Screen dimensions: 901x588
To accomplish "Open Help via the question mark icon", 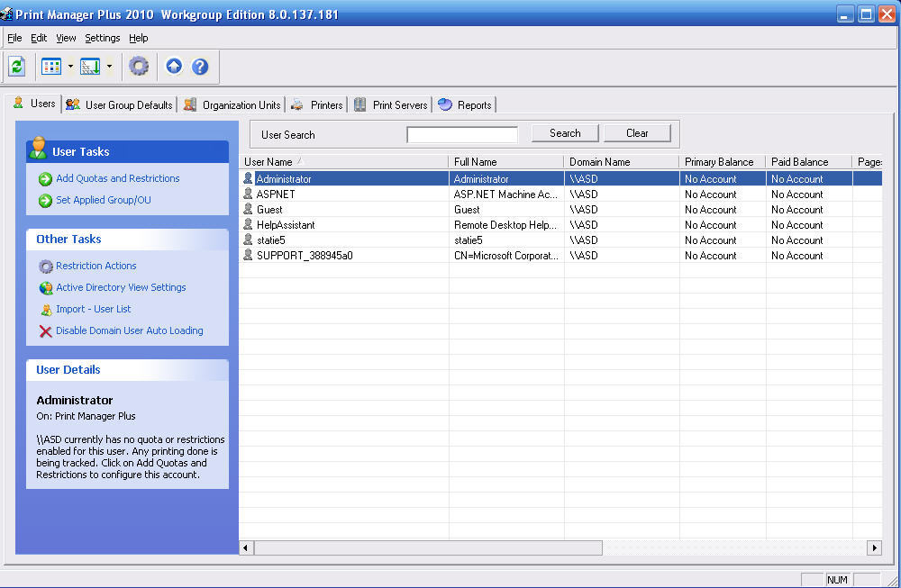I will pos(199,66).
